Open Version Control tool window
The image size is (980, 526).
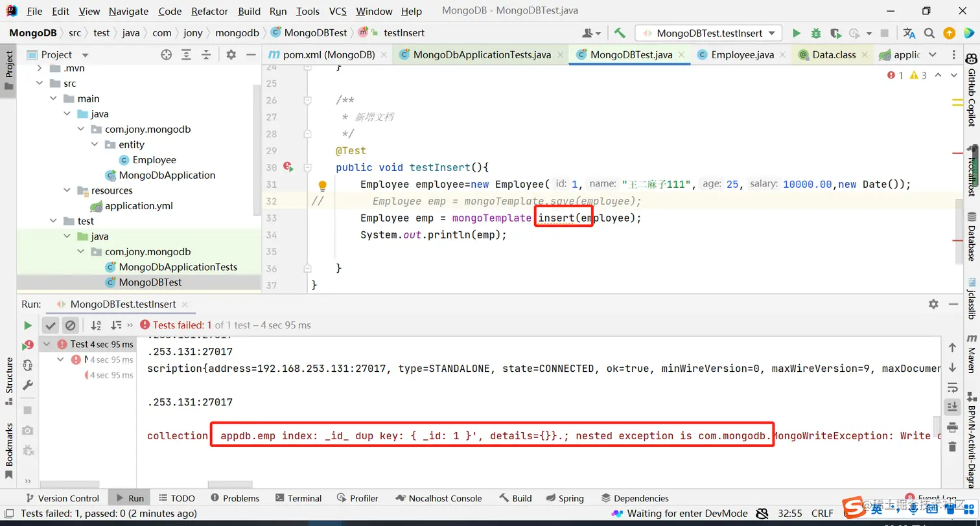pos(62,498)
